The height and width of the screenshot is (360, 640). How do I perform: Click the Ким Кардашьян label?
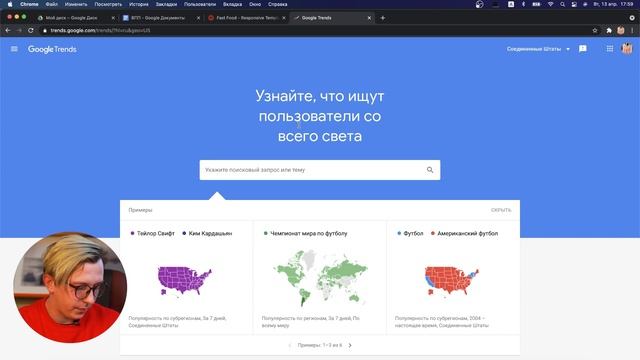[x=210, y=233]
